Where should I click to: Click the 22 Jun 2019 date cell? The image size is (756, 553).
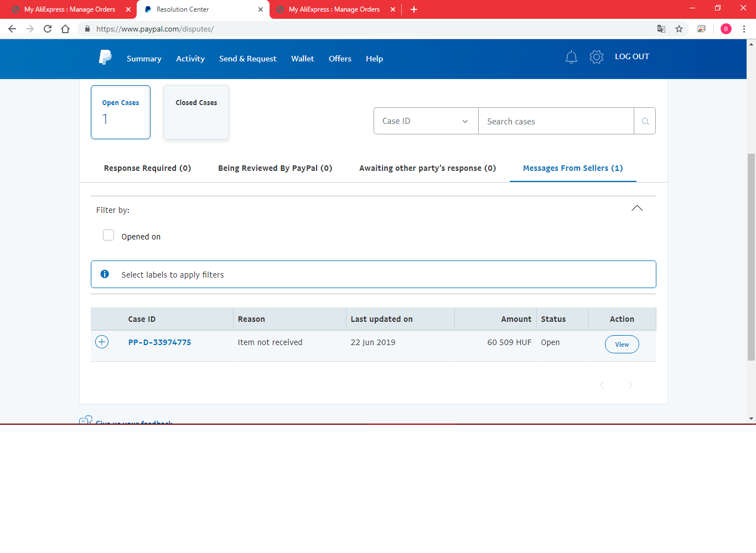click(373, 342)
